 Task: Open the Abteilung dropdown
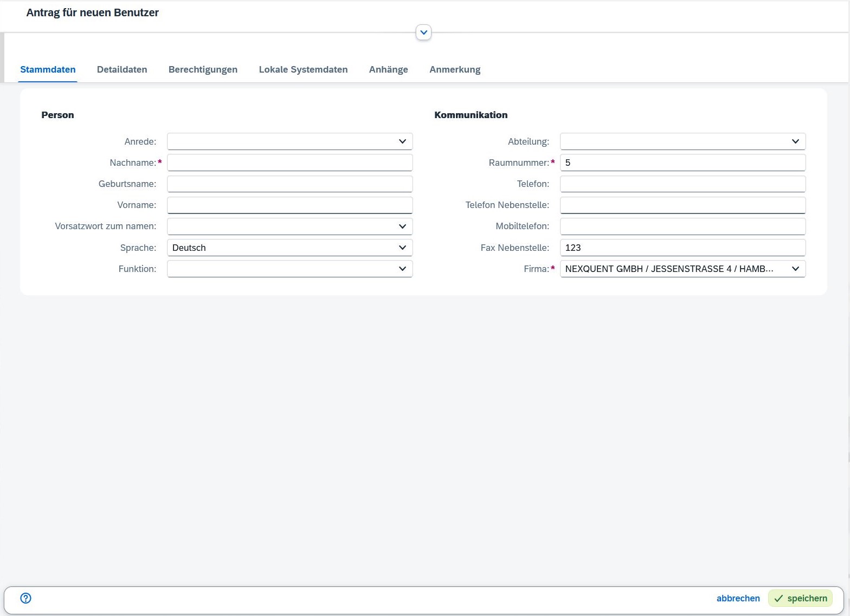[x=795, y=141]
